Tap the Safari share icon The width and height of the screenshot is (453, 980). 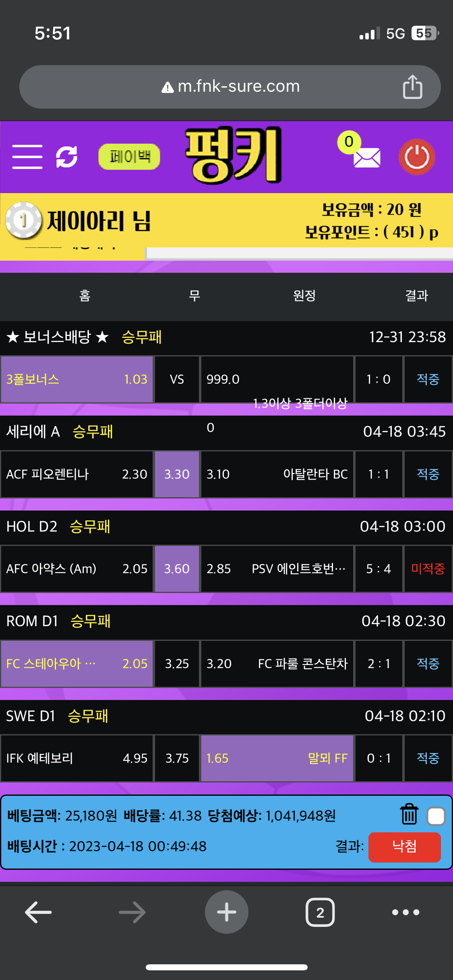pos(412,87)
